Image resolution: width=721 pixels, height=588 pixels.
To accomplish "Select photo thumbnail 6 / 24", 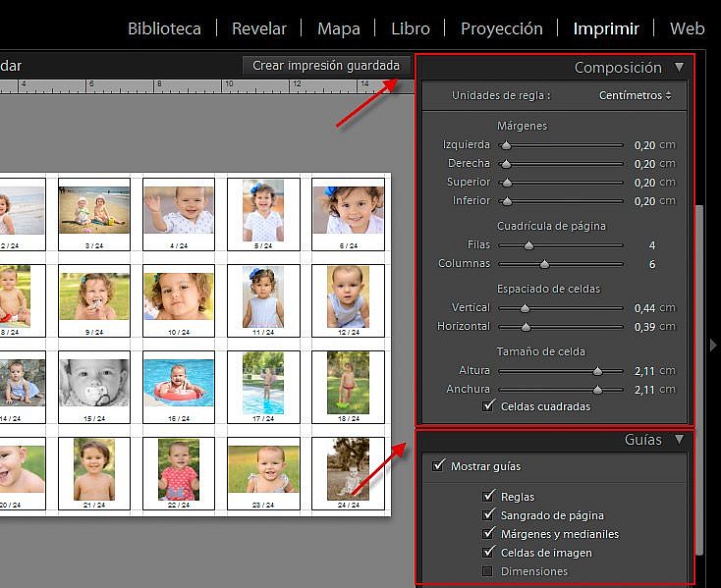I will coord(348,214).
